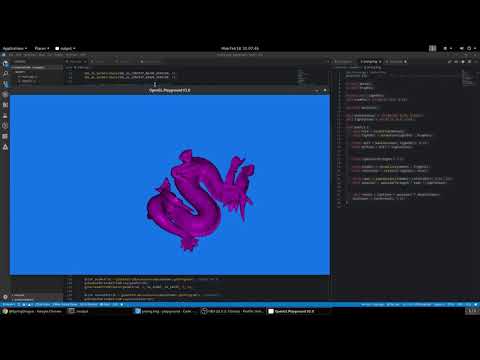Select the active tab in the right editor group

click(x=371, y=62)
